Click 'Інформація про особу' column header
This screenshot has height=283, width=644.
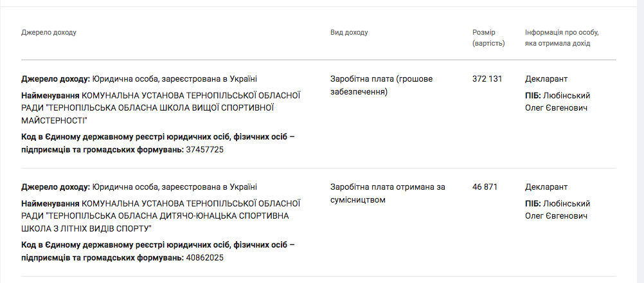click(561, 37)
